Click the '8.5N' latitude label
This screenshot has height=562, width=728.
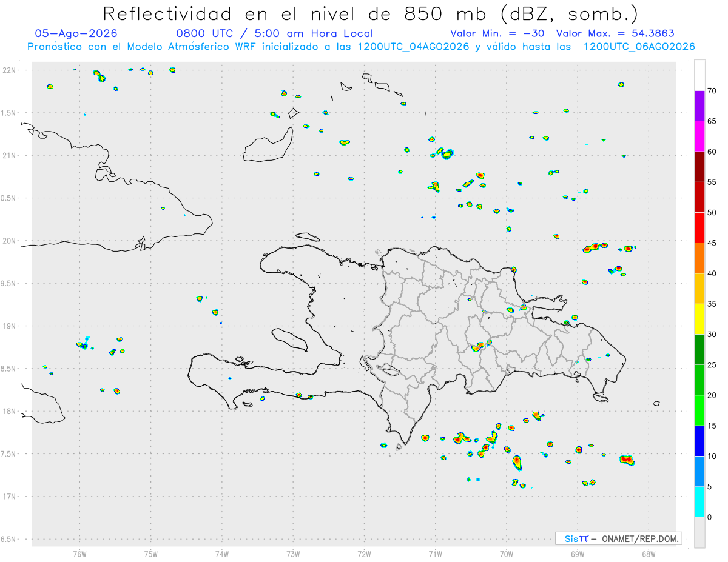pos(9,369)
